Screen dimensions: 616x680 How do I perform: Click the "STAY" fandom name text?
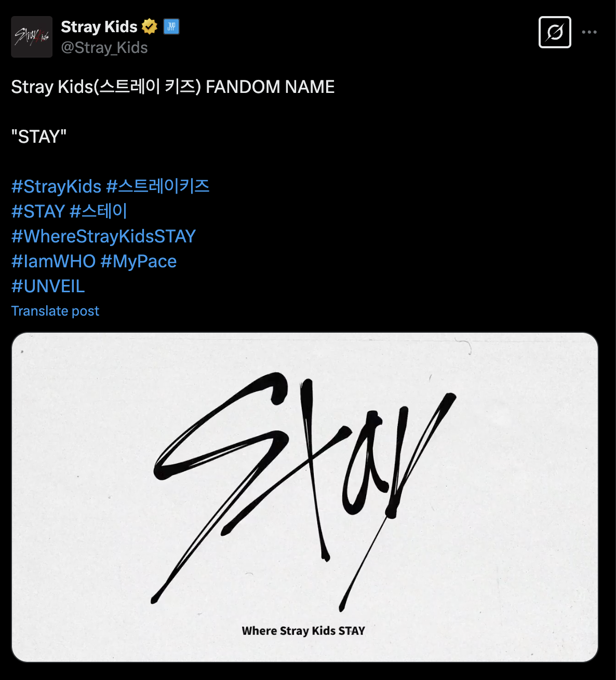point(39,137)
